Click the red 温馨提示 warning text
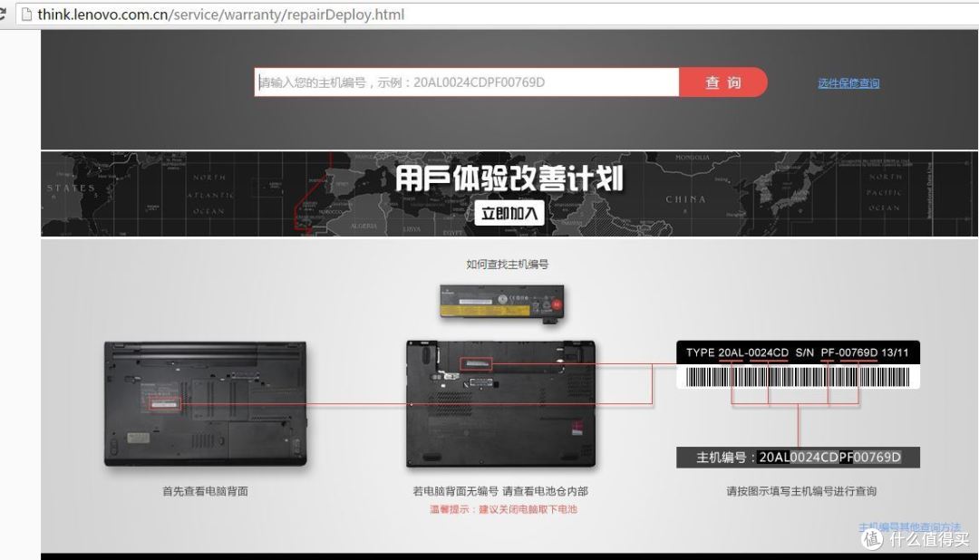979x560 pixels. 503,509
